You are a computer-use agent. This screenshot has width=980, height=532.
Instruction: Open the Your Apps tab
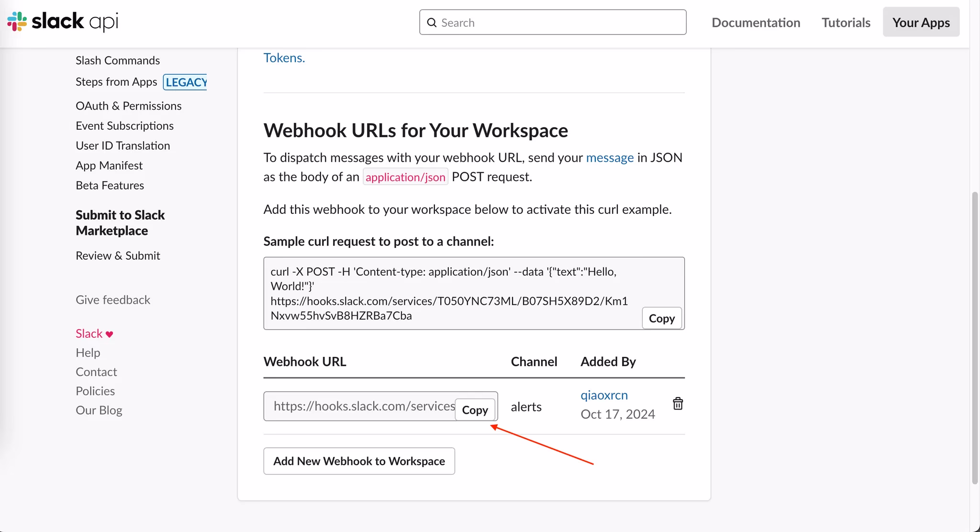[921, 22]
